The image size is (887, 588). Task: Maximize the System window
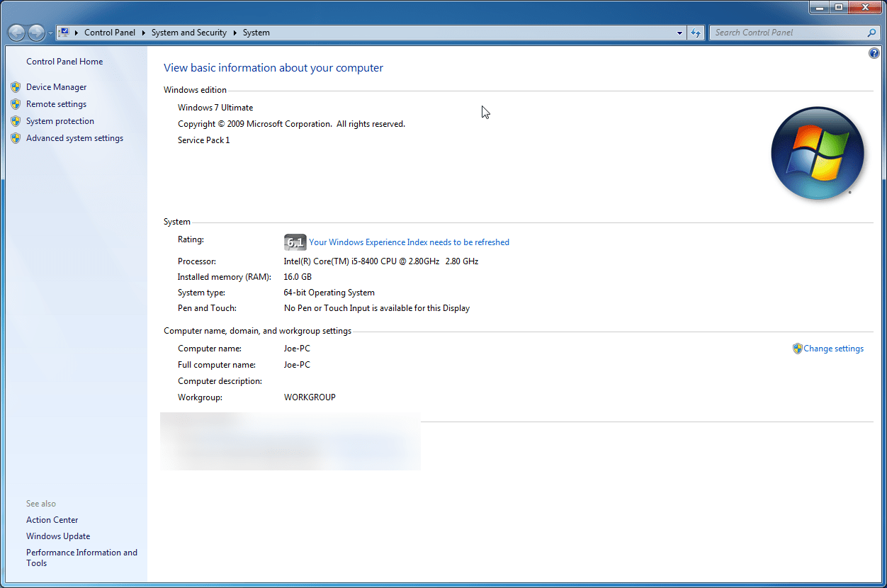click(x=839, y=7)
